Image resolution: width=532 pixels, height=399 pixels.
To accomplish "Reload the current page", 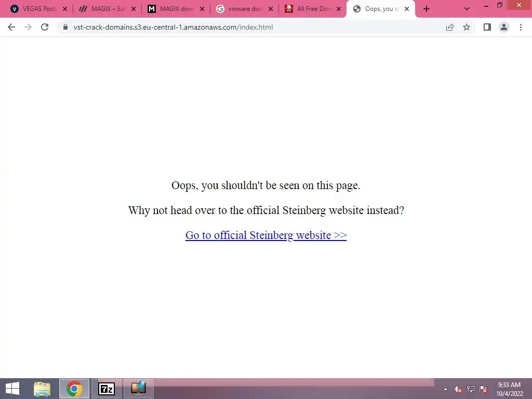I will (x=45, y=27).
